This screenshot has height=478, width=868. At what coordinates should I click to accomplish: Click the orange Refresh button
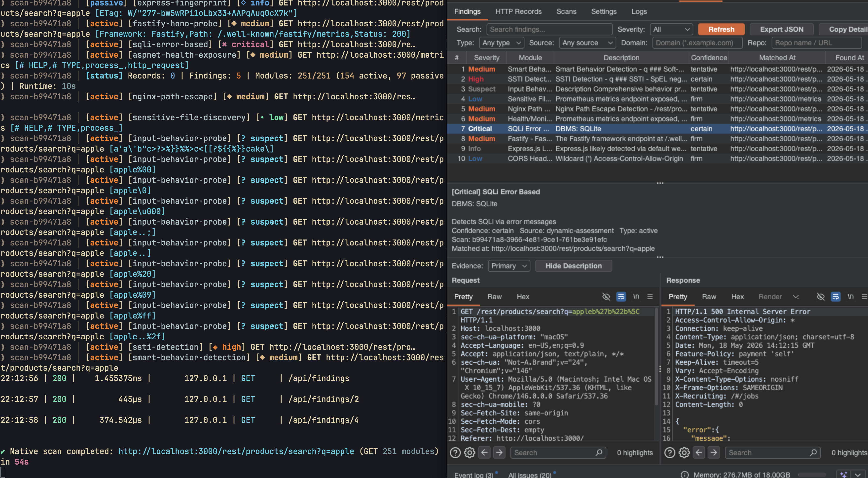(721, 29)
